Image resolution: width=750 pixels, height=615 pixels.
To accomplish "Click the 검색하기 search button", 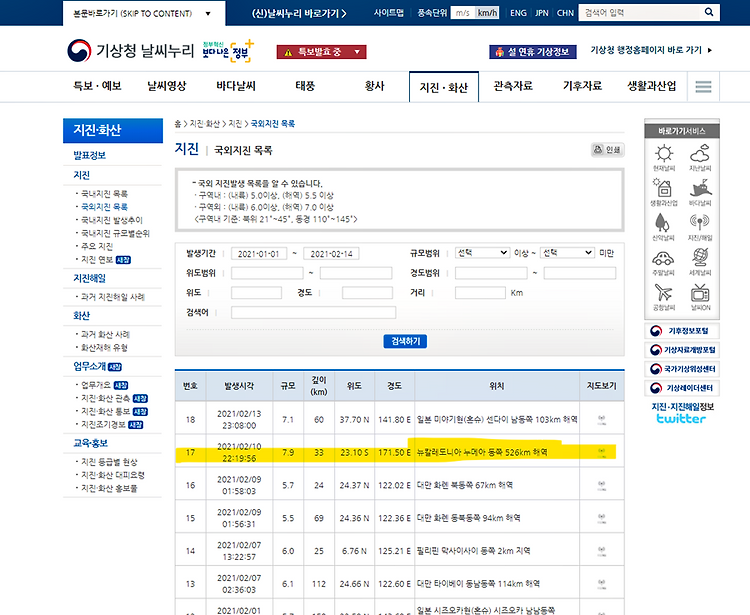I will (405, 341).
